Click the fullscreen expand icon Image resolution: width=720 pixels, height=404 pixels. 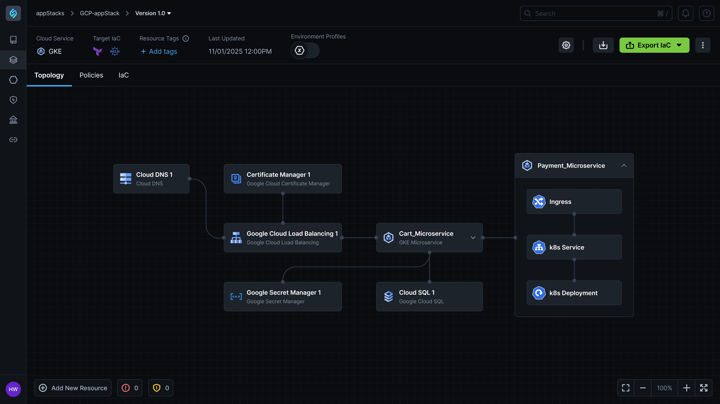tap(704, 388)
